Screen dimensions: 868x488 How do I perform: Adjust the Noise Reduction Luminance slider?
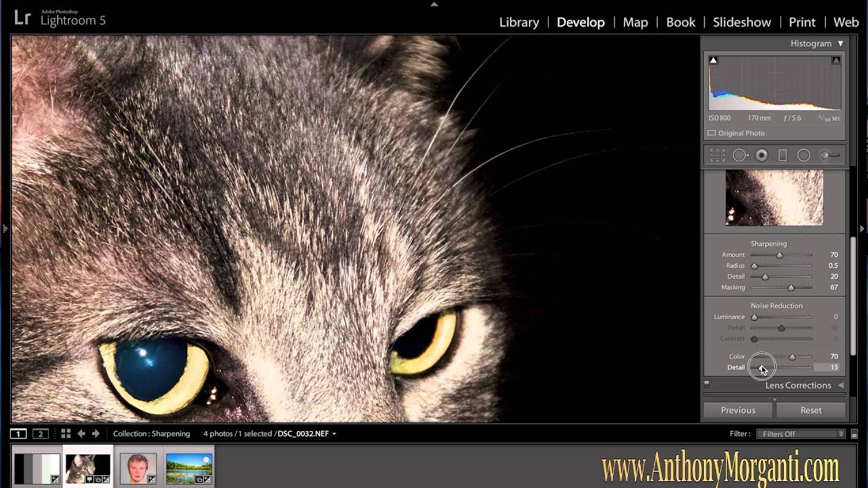point(754,317)
